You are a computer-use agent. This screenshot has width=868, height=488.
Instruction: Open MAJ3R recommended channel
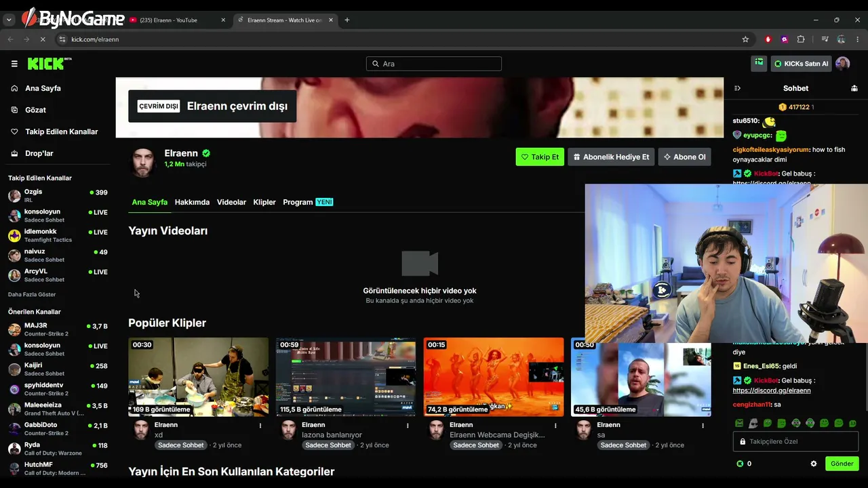(x=58, y=329)
